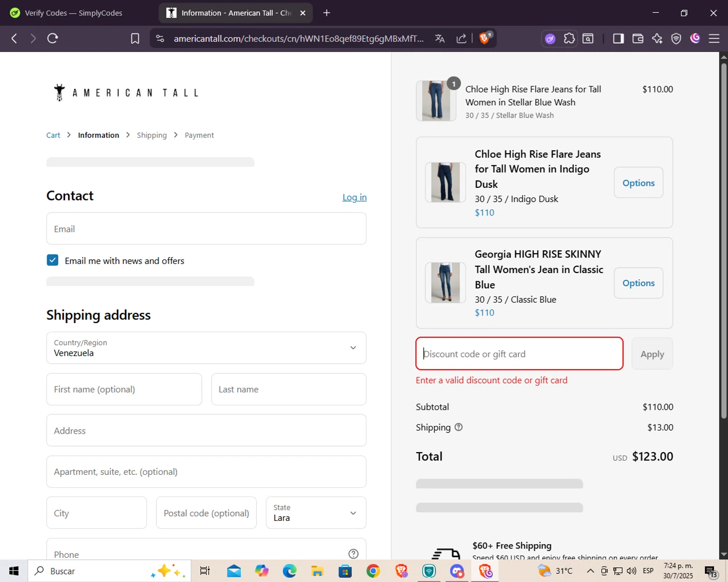Click the Shipping info question icon
This screenshot has width=728, height=582.
tap(459, 427)
